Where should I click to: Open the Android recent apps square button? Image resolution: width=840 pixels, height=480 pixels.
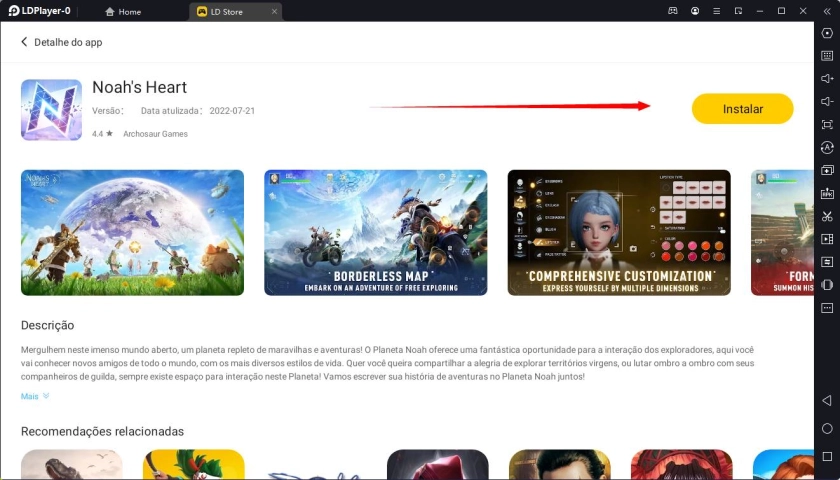827,456
